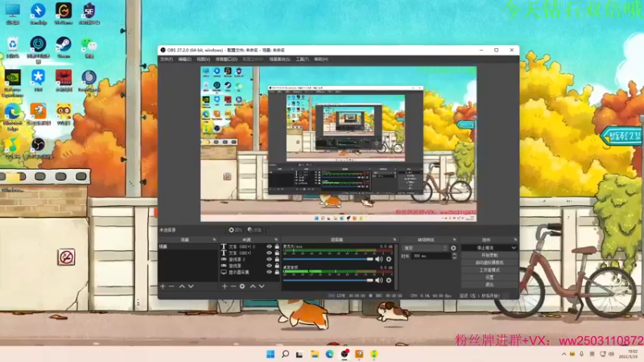This screenshot has height=362, width=644.
Task: Hide the second text (GDI+) source
Action: coord(269,253)
